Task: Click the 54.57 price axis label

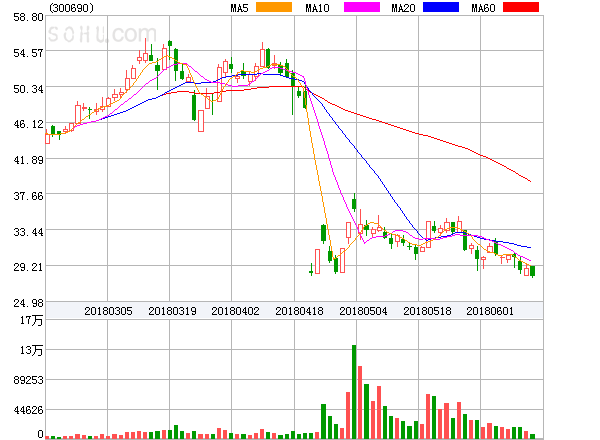Action: coord(28,53)
